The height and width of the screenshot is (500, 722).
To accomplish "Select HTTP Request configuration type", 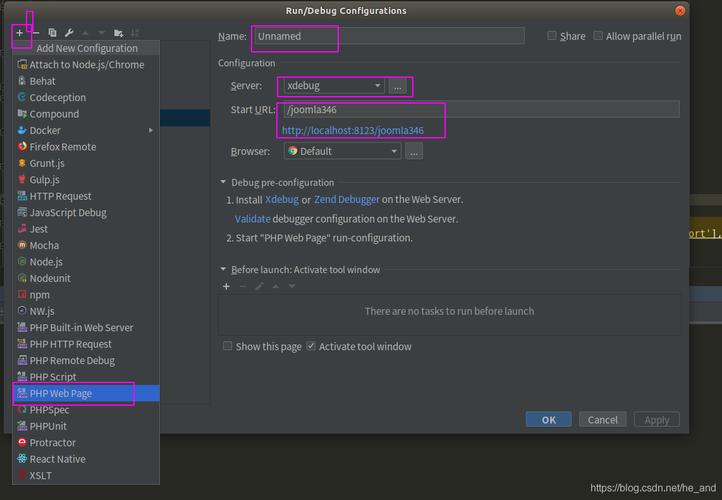I will click(86, 196).
